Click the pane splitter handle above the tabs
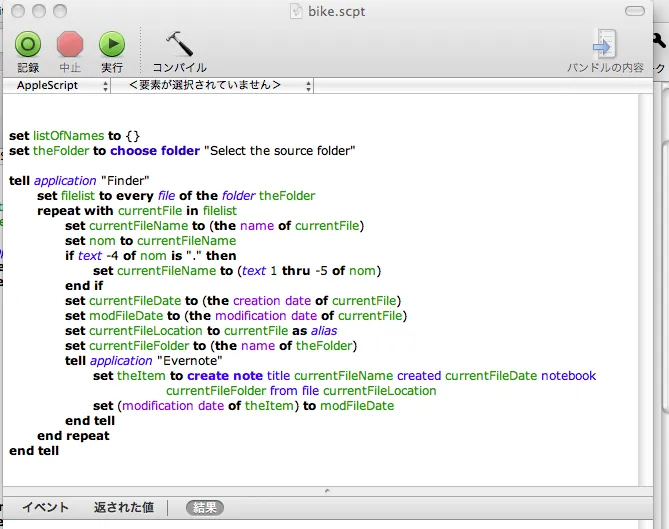 327,491
